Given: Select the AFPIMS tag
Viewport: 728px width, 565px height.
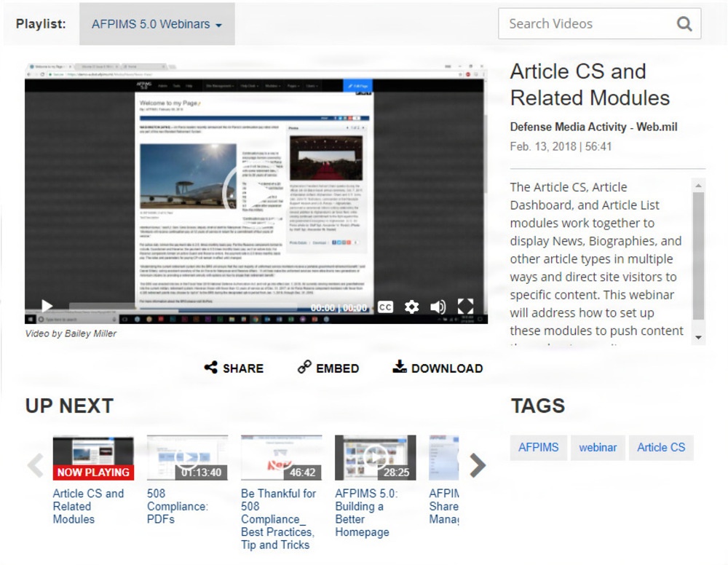Looking at the screenshot, I should pos(539,448).
